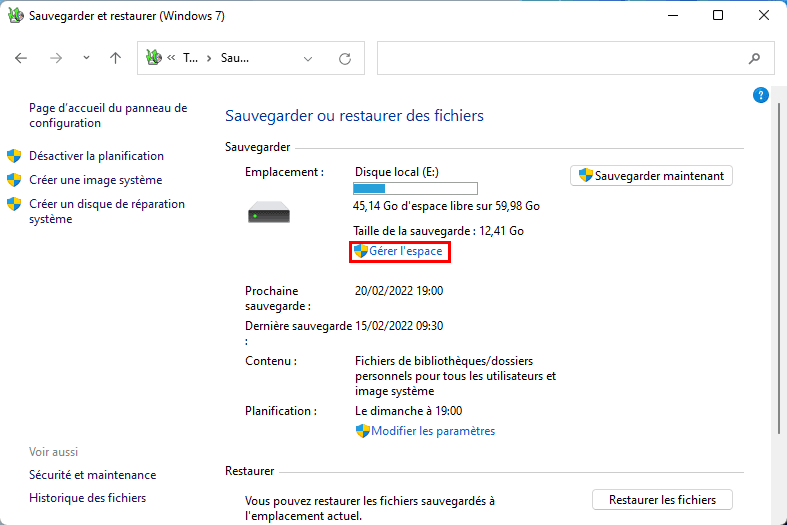Click 'Taille de la sauvegarde : 12,41 Go'
The image size is (787, 525).
coord(438,231)
